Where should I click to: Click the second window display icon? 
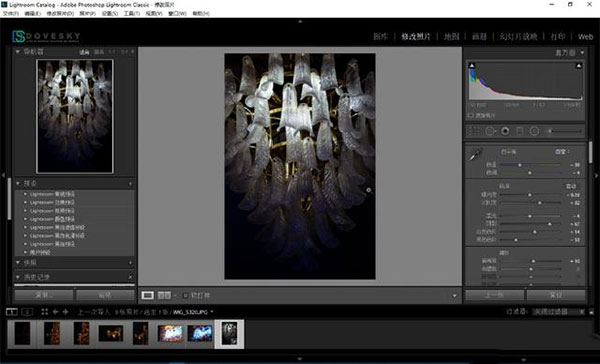coord(27,312)
